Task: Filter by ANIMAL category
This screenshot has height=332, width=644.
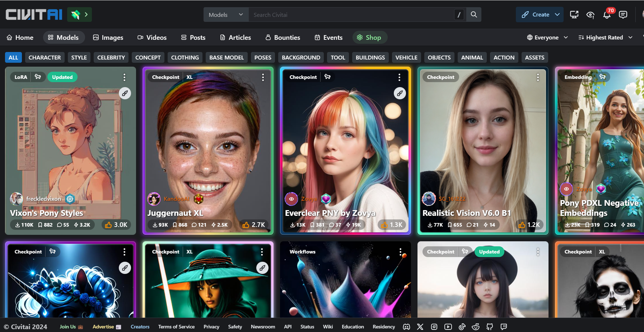Action: click(472, 57)
